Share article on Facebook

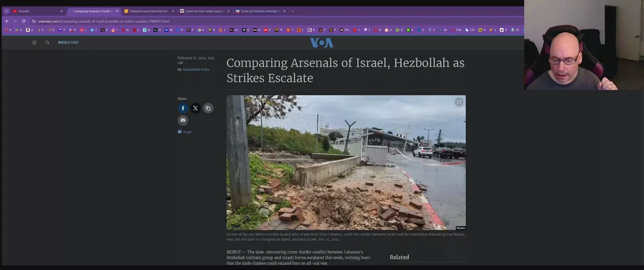pos(183,108)
